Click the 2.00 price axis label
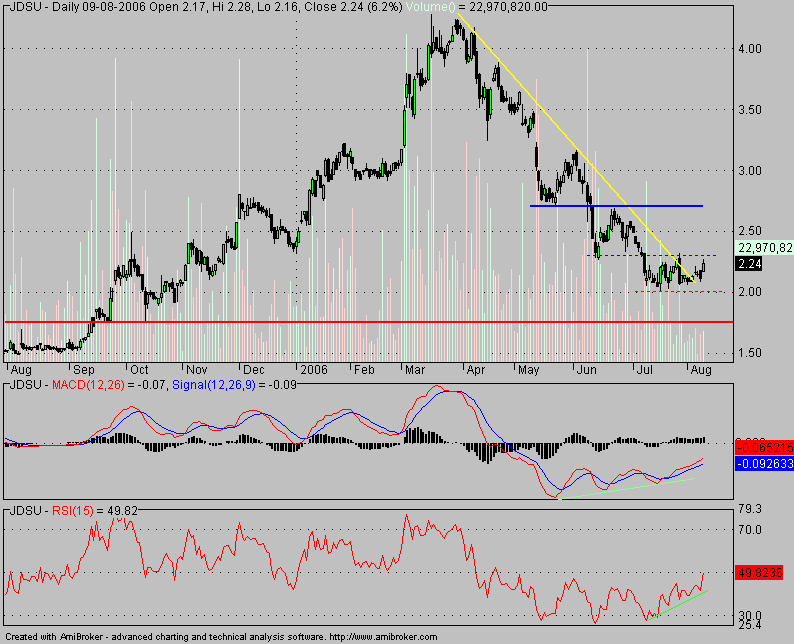The height and width of the screenshot is (644, 794). point(750,292)
